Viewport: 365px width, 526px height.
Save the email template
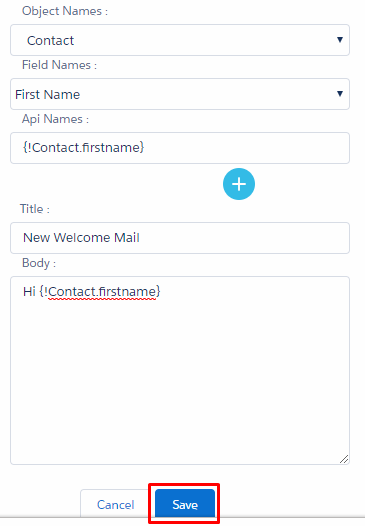tap(185, 504)
